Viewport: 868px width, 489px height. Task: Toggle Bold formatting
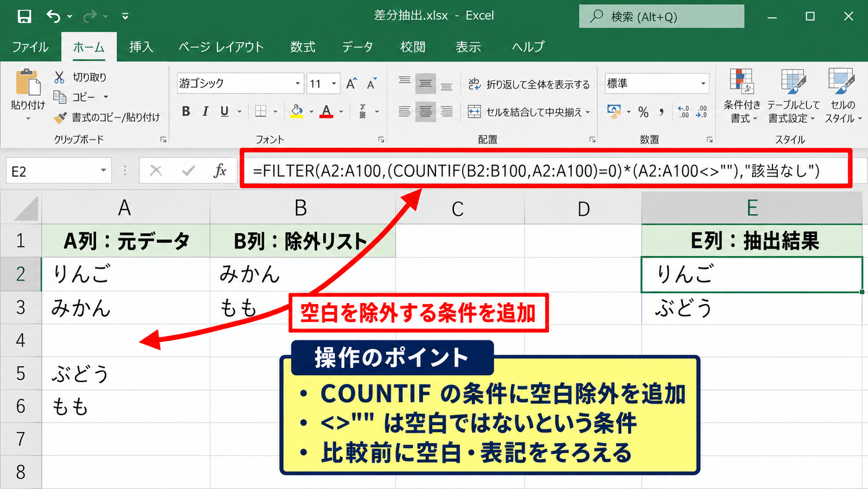[186, 111]
